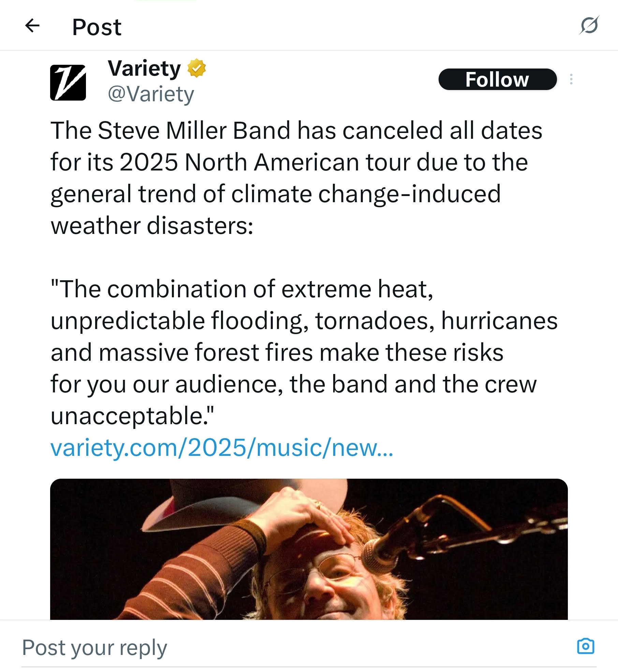Image resolution: width=618 pixels, height=672 pixels.
Task: Tap the @Variety handle
Action: 151,94
